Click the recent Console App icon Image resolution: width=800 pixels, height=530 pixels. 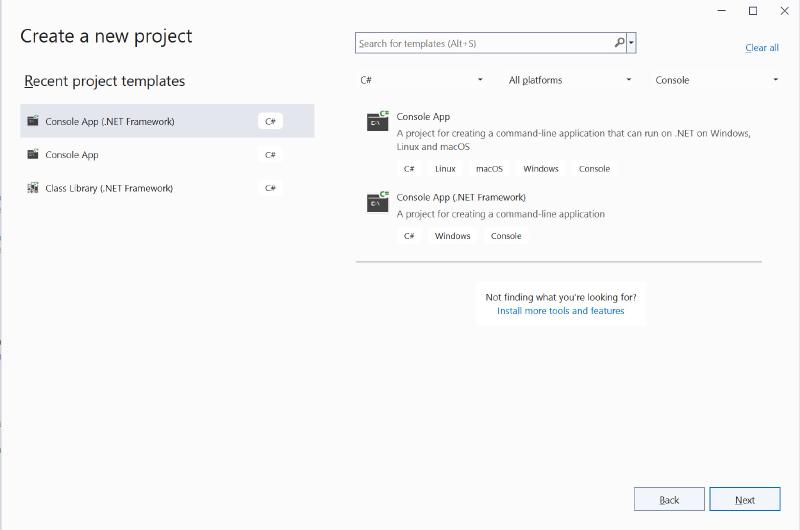click(x=33, y=154)
